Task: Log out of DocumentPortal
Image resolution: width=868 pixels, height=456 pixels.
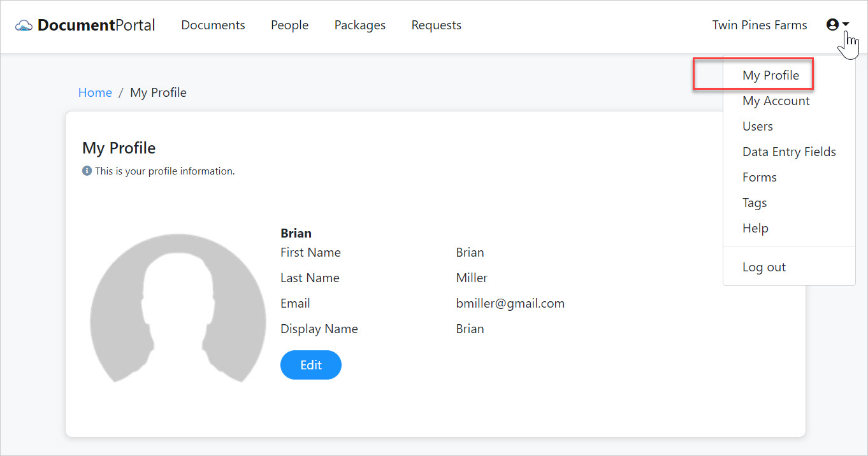Action: pyautogui.click(x=763, y=267)
